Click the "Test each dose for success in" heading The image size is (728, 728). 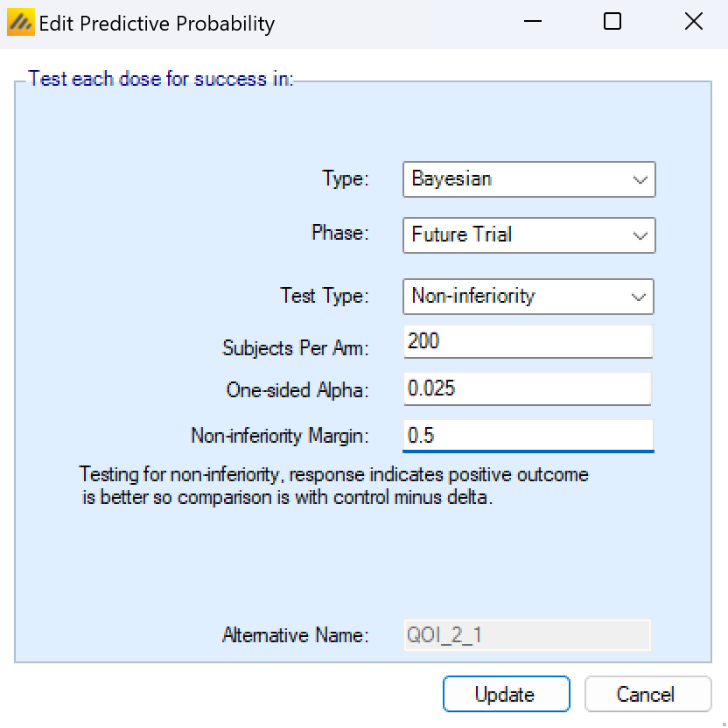[x=160, y=80]
